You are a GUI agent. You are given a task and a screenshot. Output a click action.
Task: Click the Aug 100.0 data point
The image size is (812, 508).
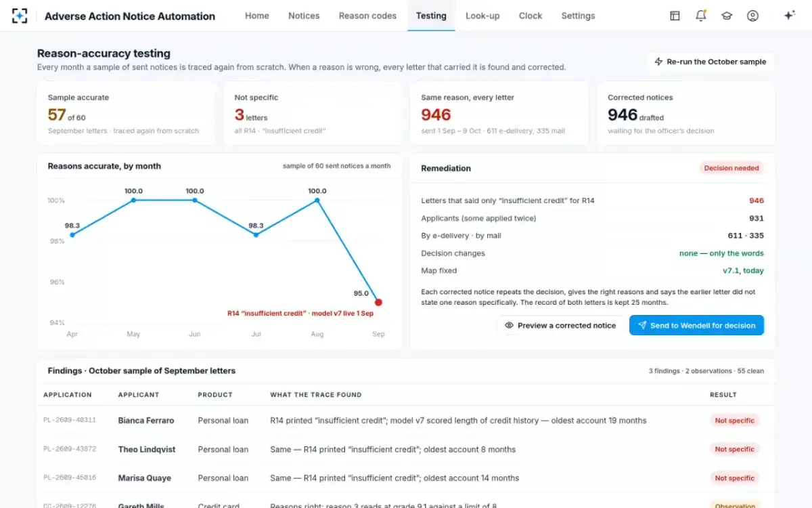(317, 200)
